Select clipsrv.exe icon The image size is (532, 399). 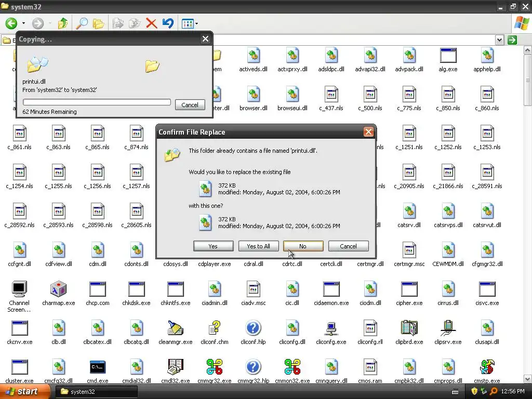point(448,328)
